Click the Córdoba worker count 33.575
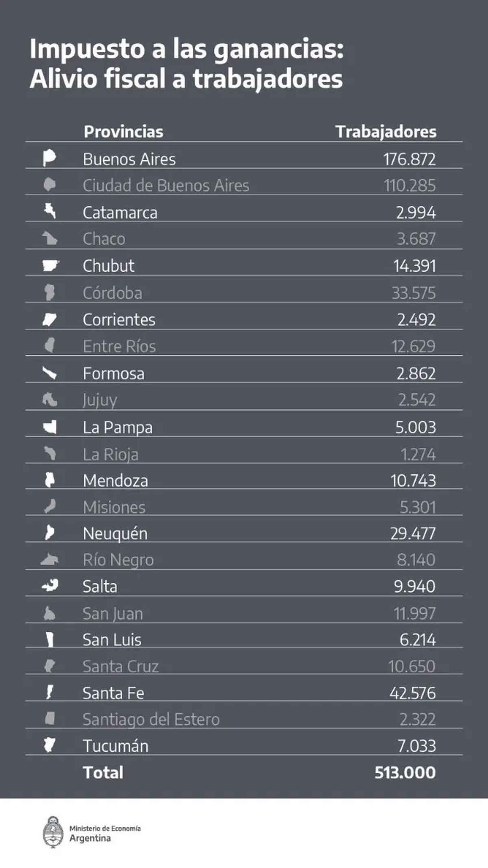Viewport: 488px width, 868px height. (x=413, y=293)
